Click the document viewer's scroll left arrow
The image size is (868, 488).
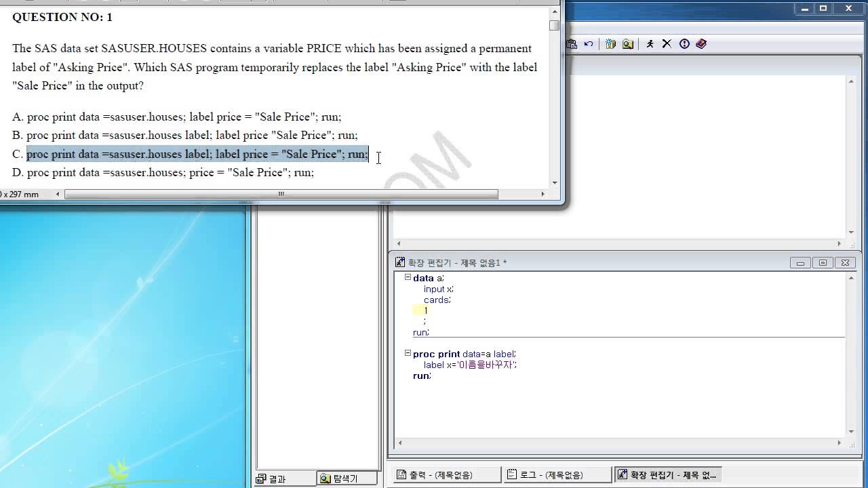[x=58, y=194]
